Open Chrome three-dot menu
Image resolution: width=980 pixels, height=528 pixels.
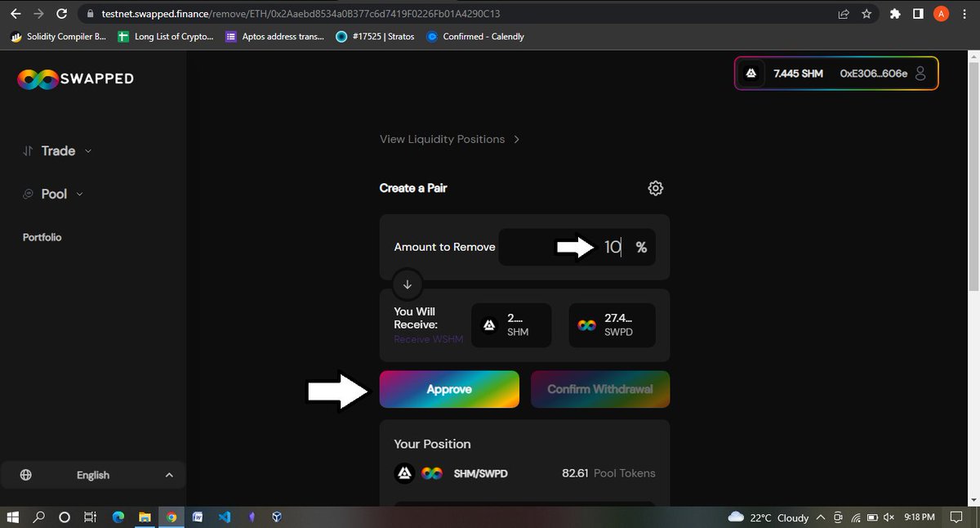click(965, 14)
